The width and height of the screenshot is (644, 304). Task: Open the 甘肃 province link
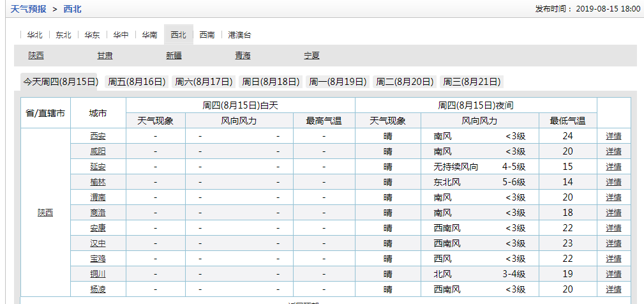[x=105, y=56]
